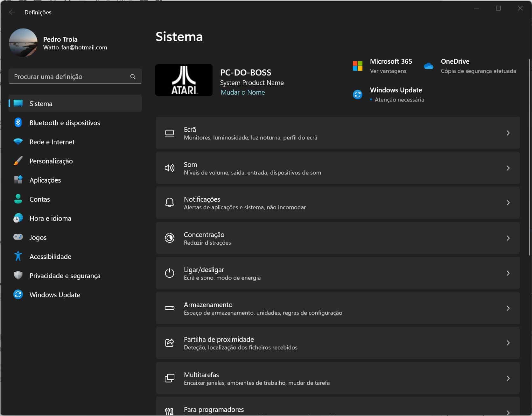Click the OneDrive cloud icon
The image size is (532, 416).
click(x=429, y=66)
